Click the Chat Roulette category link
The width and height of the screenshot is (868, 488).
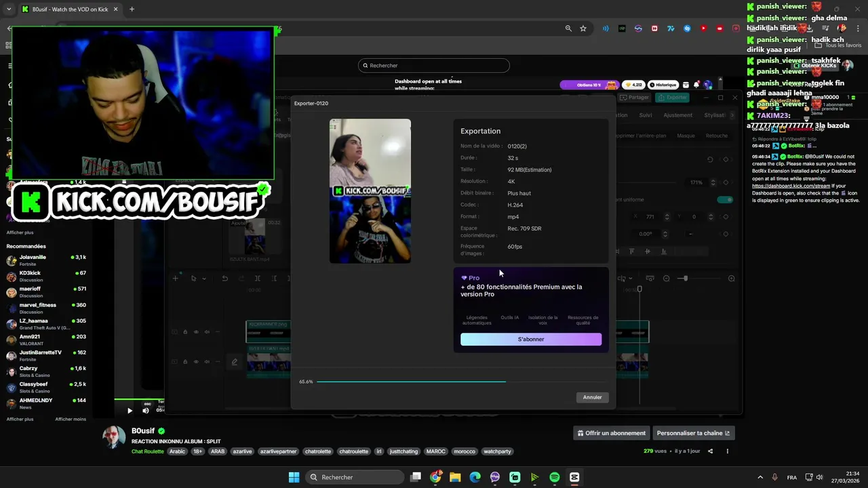point(148,451)
